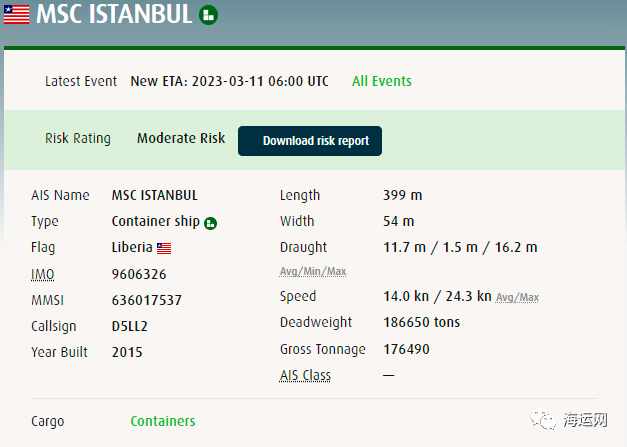
Task: Click the small Liberia flag in the Flag row
Action: [164, 248]
